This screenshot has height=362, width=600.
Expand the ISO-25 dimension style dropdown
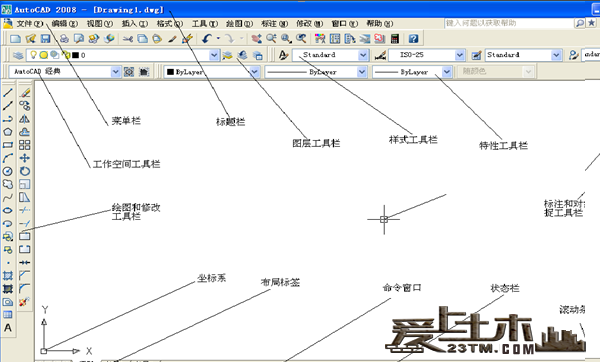460,55
